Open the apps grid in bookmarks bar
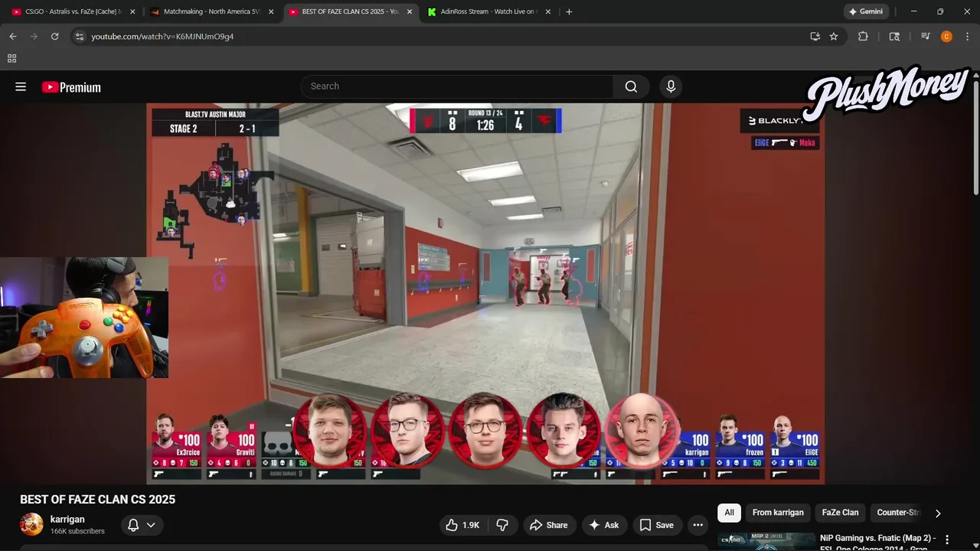The image size is (980, 551). pyautogui.click(x=11, y=58)
